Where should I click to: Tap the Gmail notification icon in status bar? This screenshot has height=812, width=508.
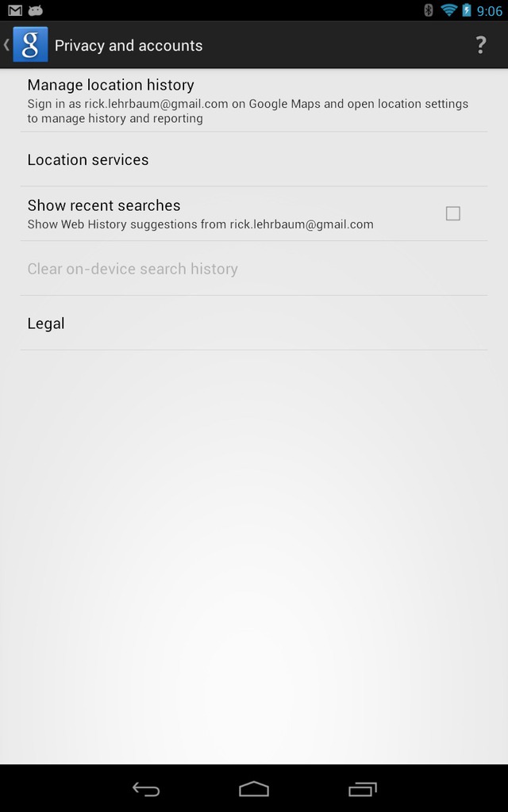point(15,10)
